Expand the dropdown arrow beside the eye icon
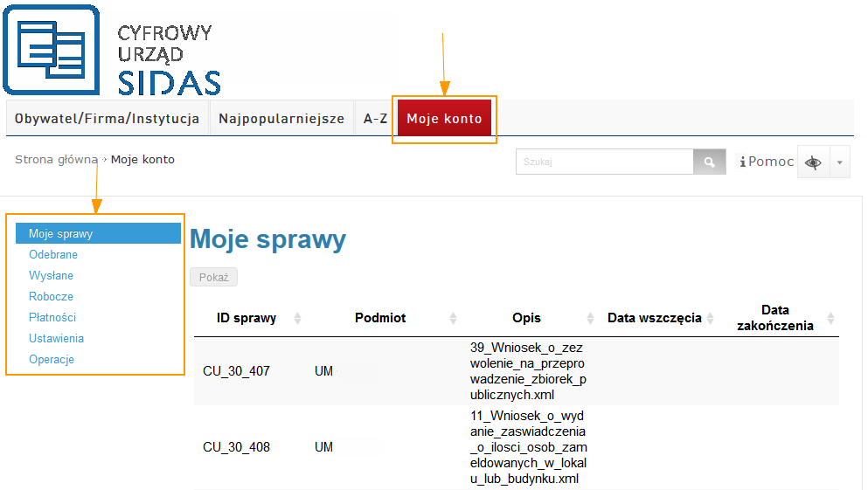The height and width of the screenshot is (490, 868). 839,162
